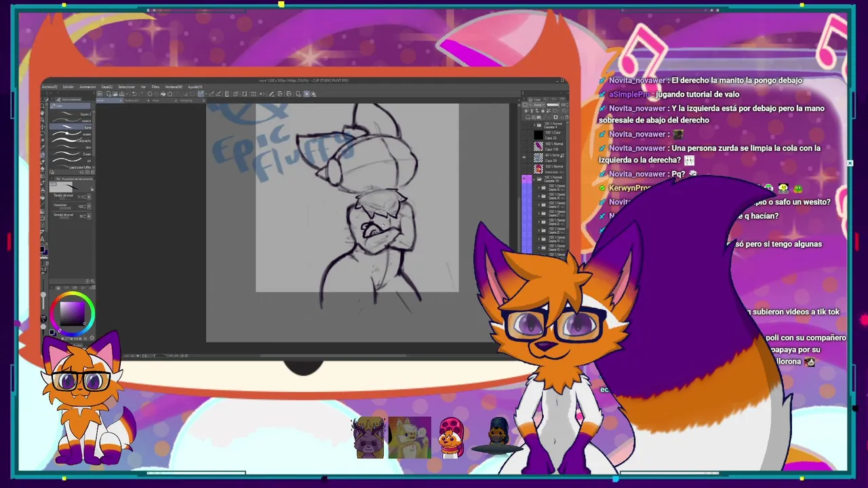Select the Gpen 2 brush
The width and height of the screenshot is (868, 488).
pyautogui.click(x=71, y=114)
